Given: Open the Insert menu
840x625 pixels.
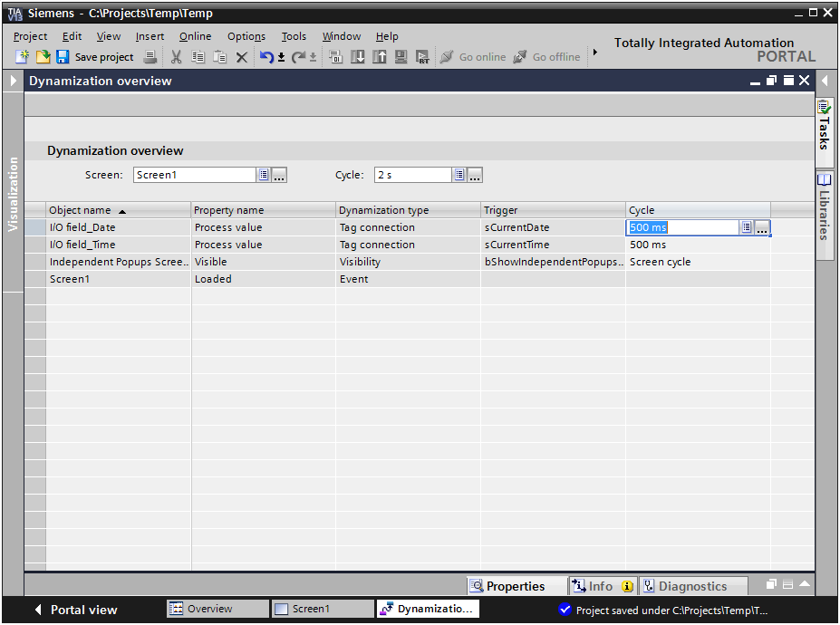Looking at the screenshot, I should 150,36.
